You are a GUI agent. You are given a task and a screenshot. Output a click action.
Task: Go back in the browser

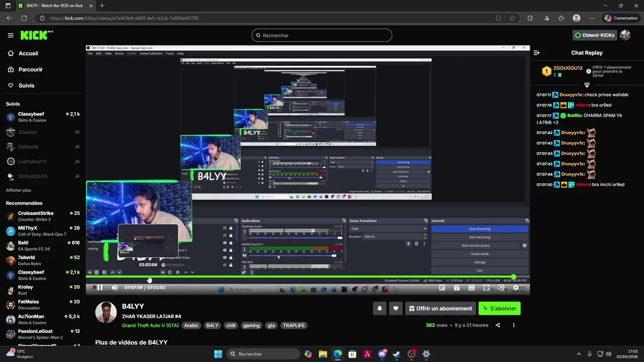[x=9, y=18]
